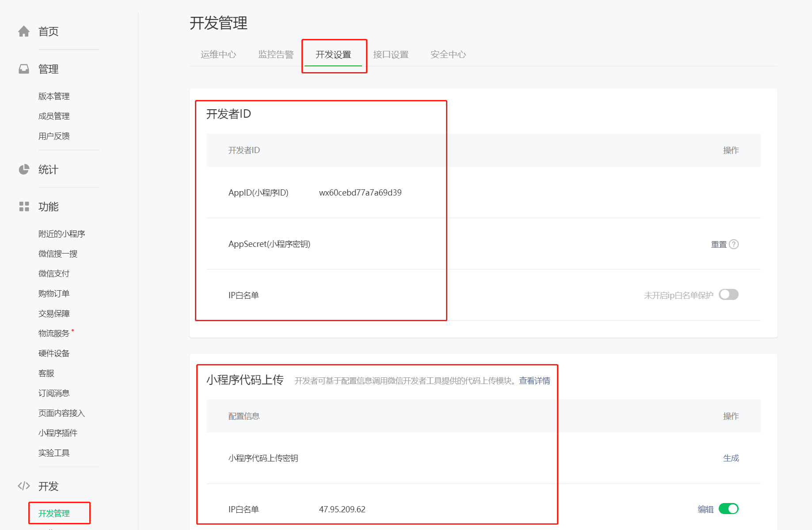Click the 开发 section header in the sidebar

point(48,486)
